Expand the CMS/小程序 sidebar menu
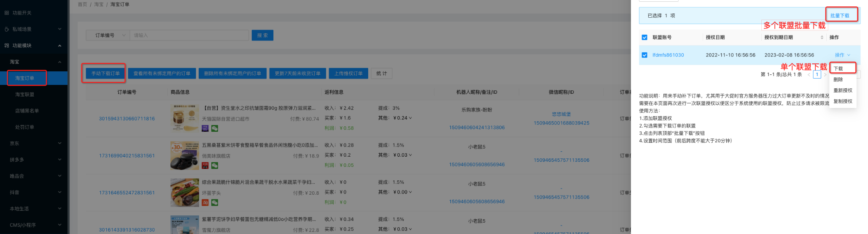This screenshot has width=868, height=234. click(59, 225)
